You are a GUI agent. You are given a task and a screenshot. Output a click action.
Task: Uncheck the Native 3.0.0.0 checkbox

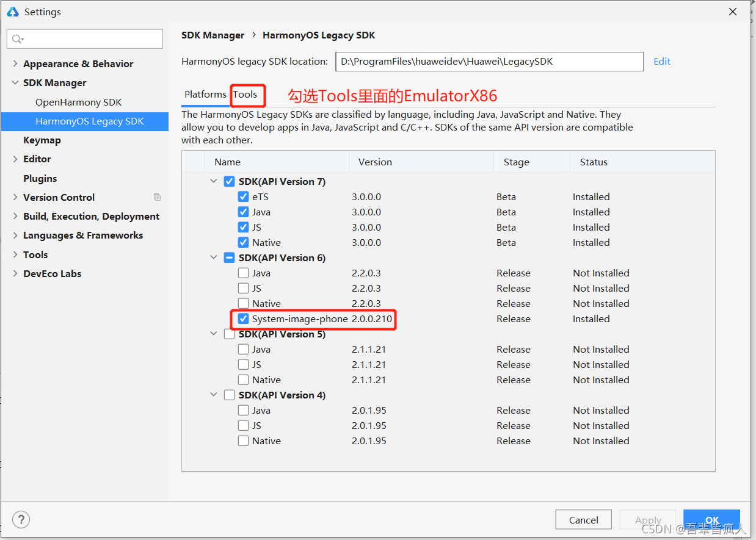[243, 242]
